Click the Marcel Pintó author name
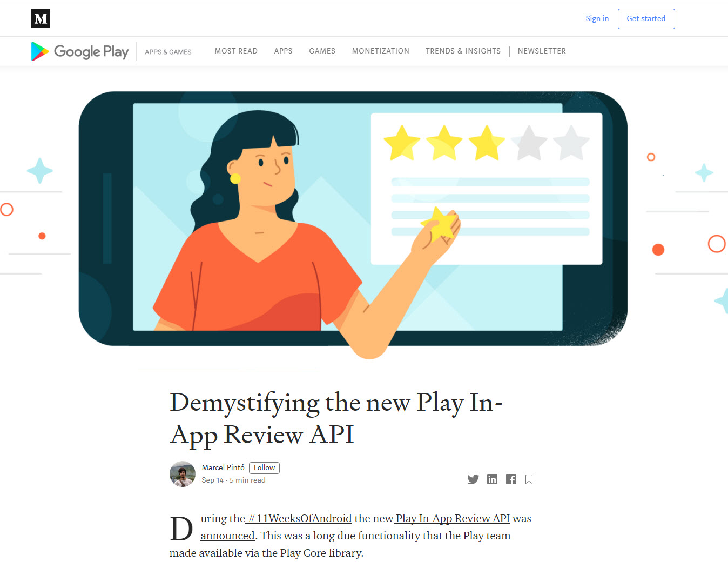Viewport: 728px width, 568px height. (x=223, y=467)
